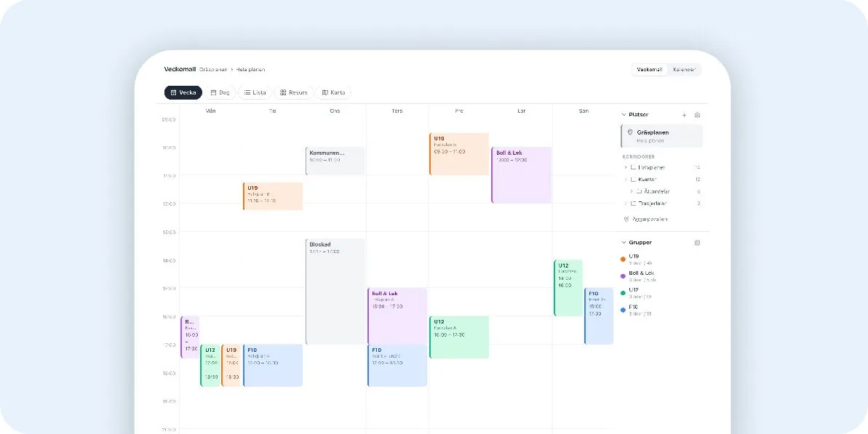Image resolution: width=868 pixels, height=434 pixels.
Task: Open the U12 booking on Friday
Action: [x=459, y=337]
